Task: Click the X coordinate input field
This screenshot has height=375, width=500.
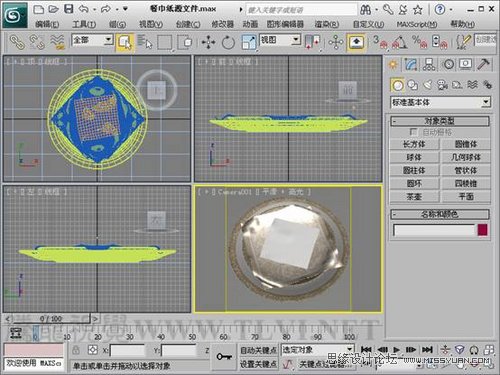Action: click(127, 351)
